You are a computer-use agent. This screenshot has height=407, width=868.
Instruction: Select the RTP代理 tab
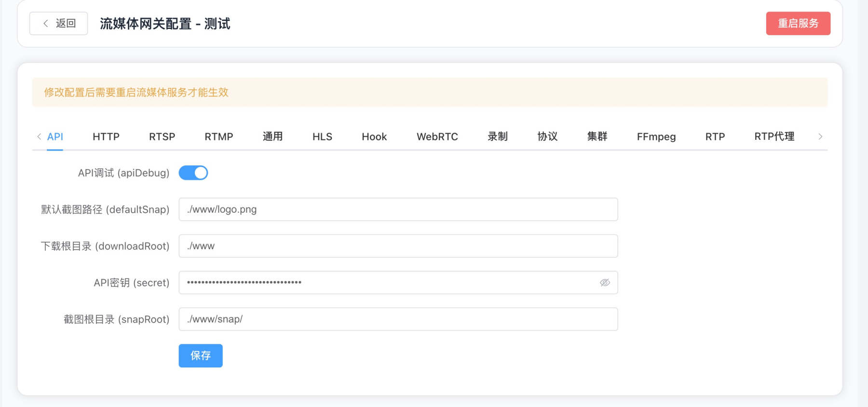pyautogui.click(x=774, y=136)
